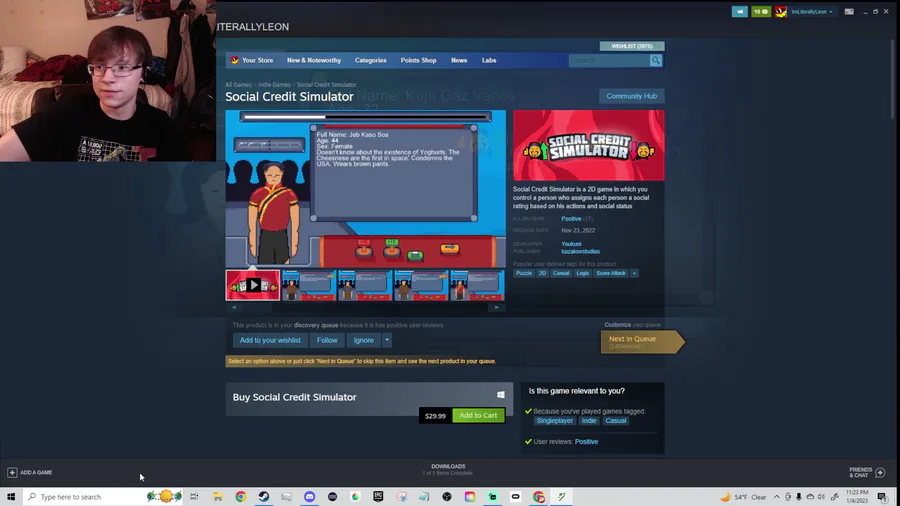Select the fourth screenshot thumbnail
The width and height of the screenshot is (900, 506).
421,285
